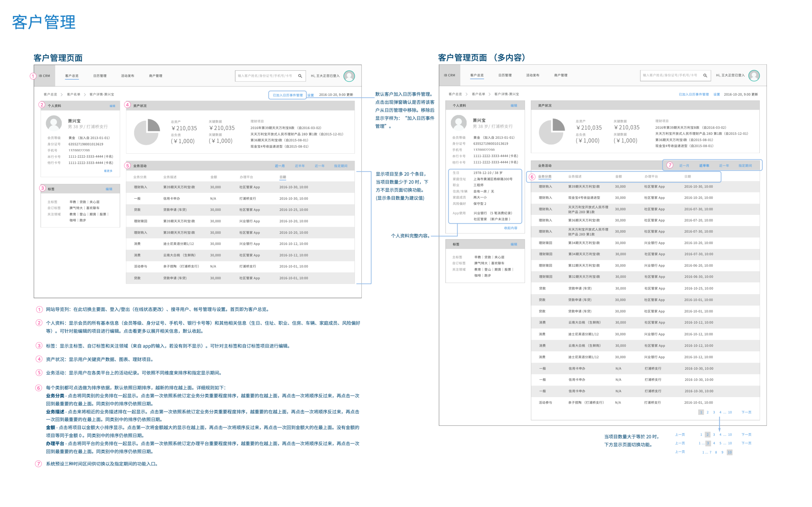The width and height of the screenshot is (812, 507).
Task: Click the 现金宝4号收益递进型 activity row in the 多内容 mockup
Action: (645, 198)
